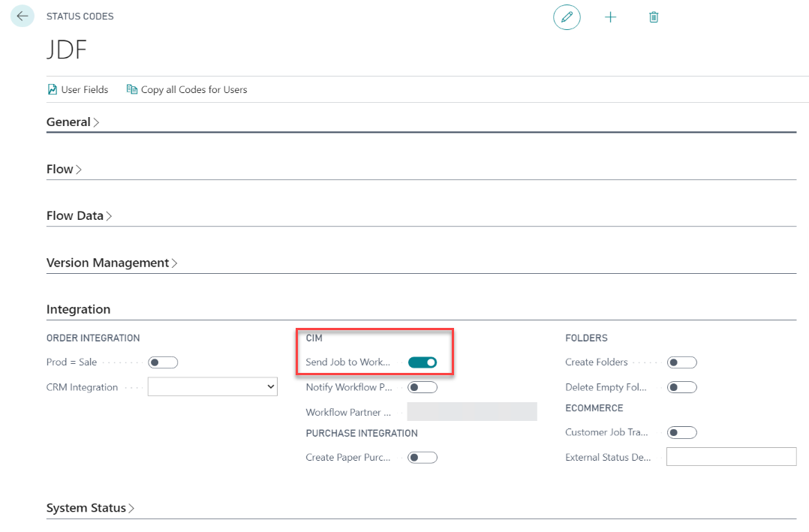Viewport: 809px width, 532px height.
Task: Click the pencil edit icon
Action: click(567, 17)
